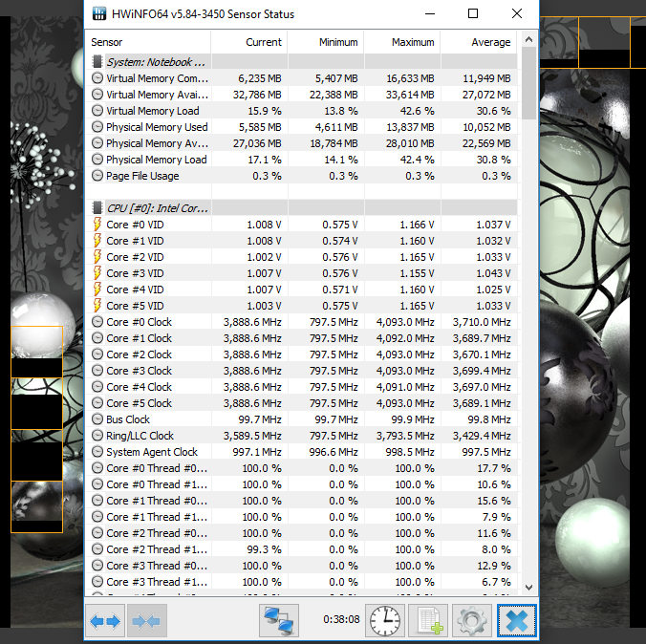Click the icon of Physical Memory Used
This screenshot has height=644, width=646.
(x=97, y=127)
